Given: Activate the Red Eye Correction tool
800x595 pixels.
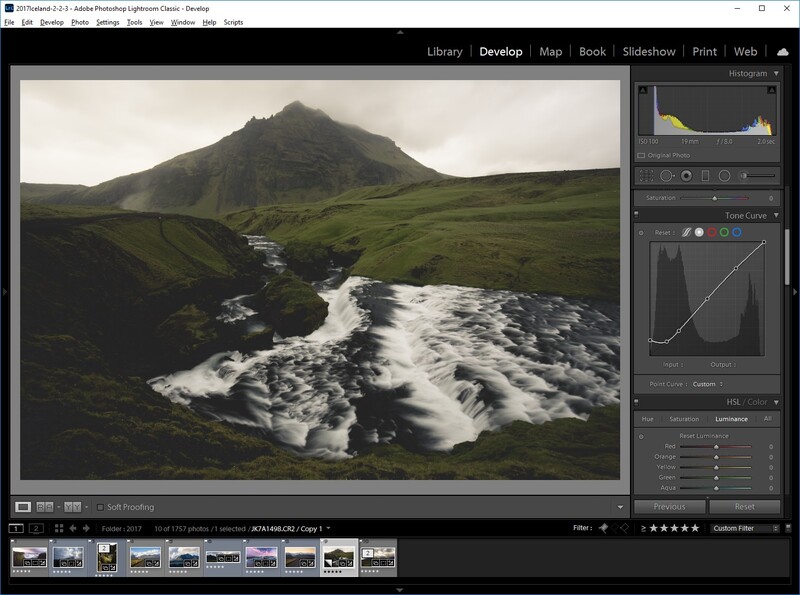Looking at the screenshot, I should 687,176.
